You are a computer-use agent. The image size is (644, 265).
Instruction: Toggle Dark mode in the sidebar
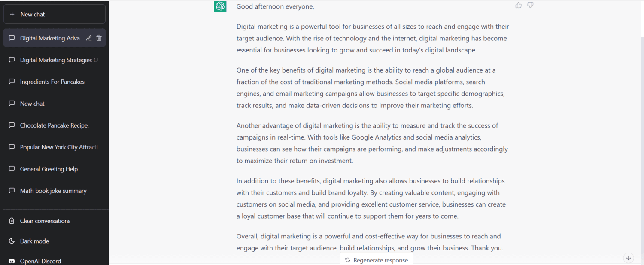coord(55,241)
